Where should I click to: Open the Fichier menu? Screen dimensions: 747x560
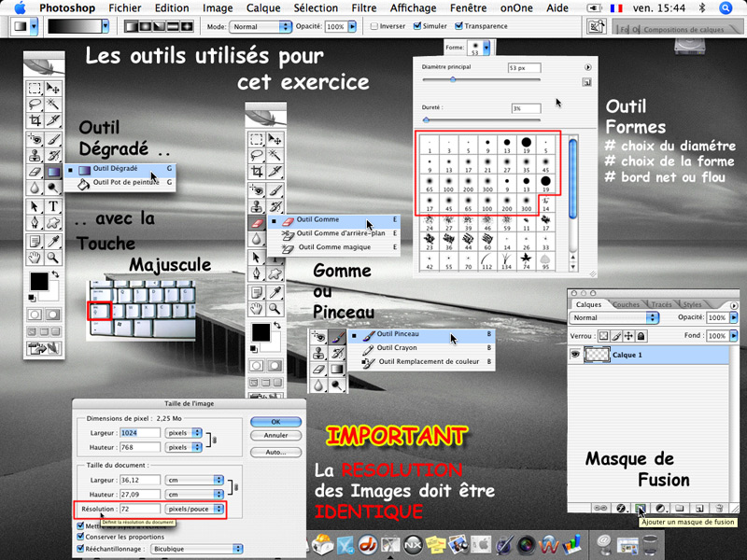pos(125,8)
